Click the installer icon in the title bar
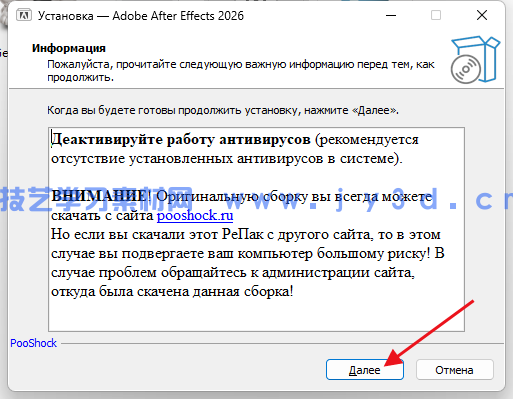 pos(24,15)
